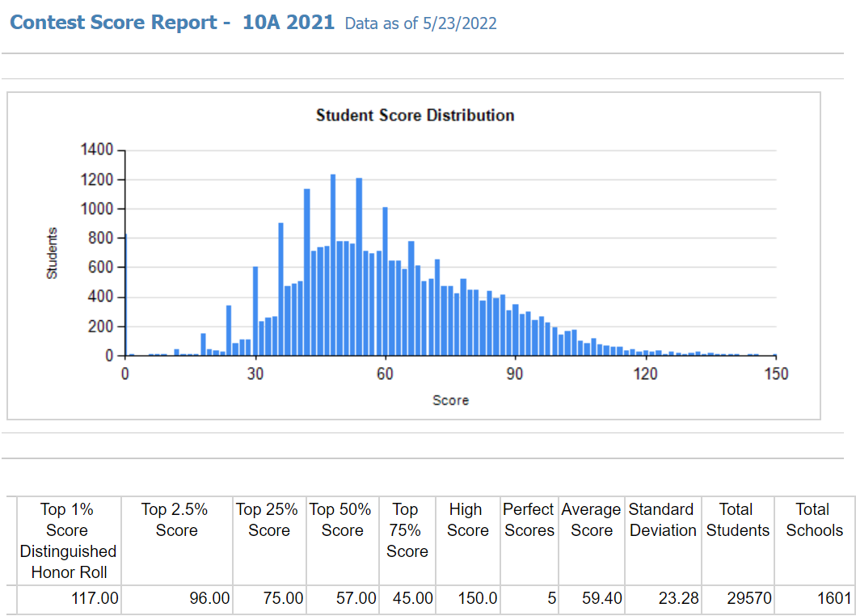Click the 60 x-axis tick label
The height and width of the screenshot is (616, 856).
[x=385, y=373]
